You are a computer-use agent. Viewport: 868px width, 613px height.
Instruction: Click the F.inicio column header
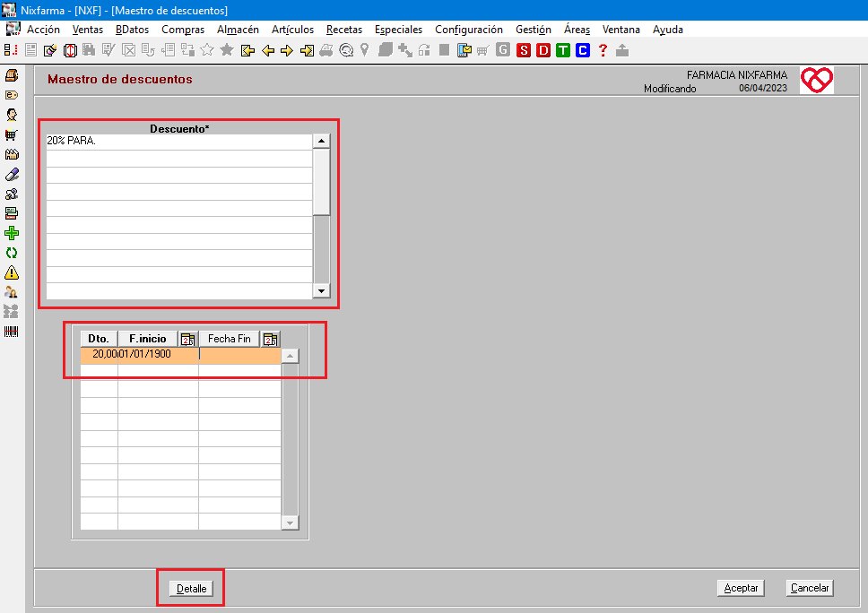[x=147, y=339]
